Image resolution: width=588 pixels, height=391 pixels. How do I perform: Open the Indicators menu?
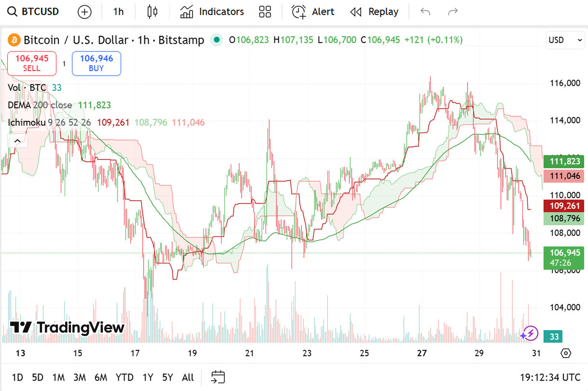click(212, 12)
